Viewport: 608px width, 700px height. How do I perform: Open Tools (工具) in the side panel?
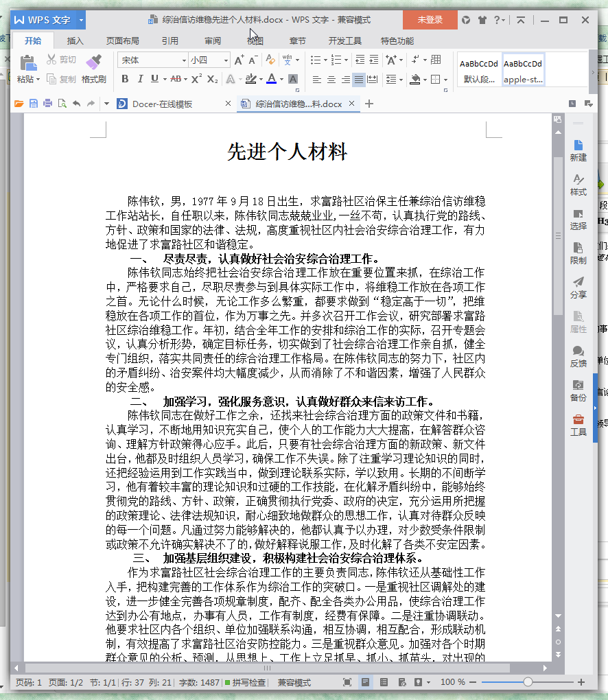[x=578, y=425]
